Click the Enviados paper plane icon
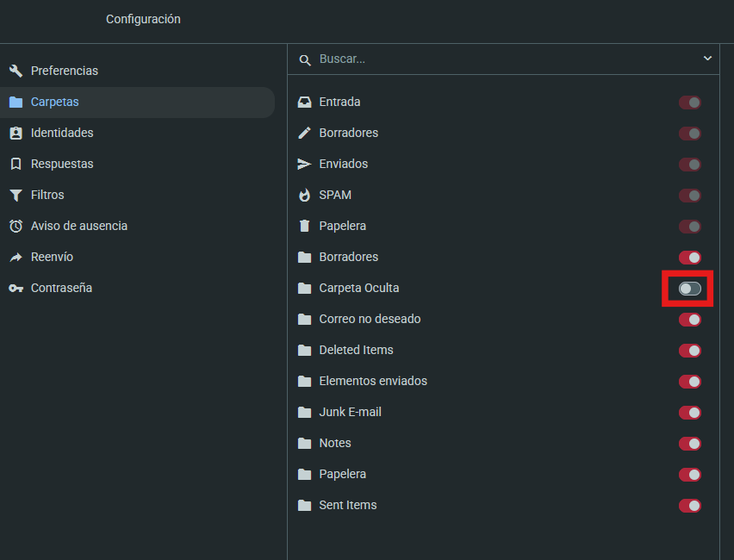Image resolution: width=734 pixels, height=560 pixels. click(304, 164)
